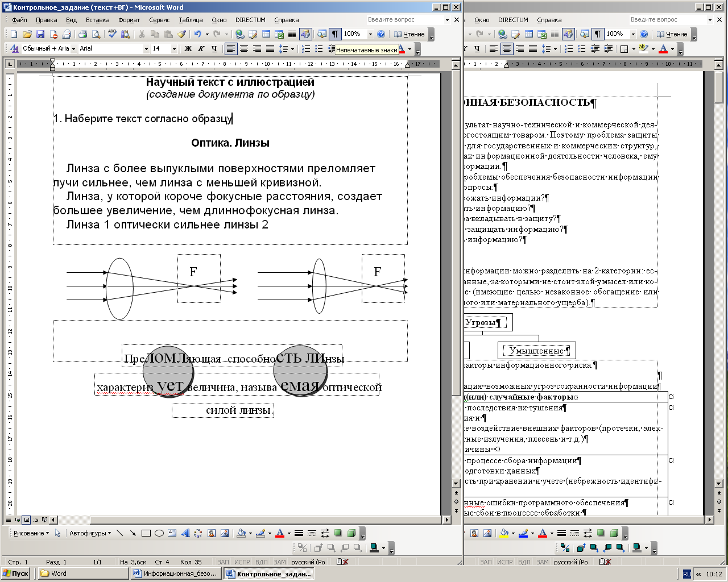This screenshot has height=582, width=728.
Task: Click the Пуск Start button
Action: [x=16, y=573]
